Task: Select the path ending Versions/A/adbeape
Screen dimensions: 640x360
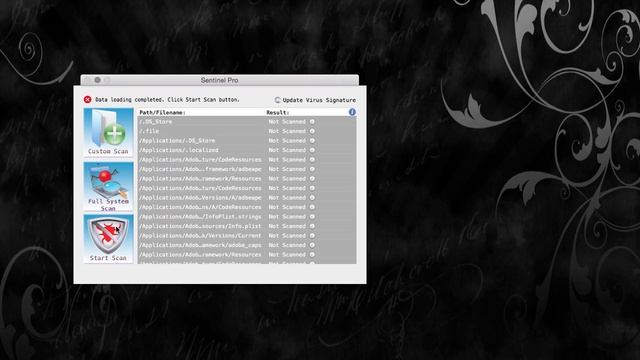Action: [x=200, y=198]
